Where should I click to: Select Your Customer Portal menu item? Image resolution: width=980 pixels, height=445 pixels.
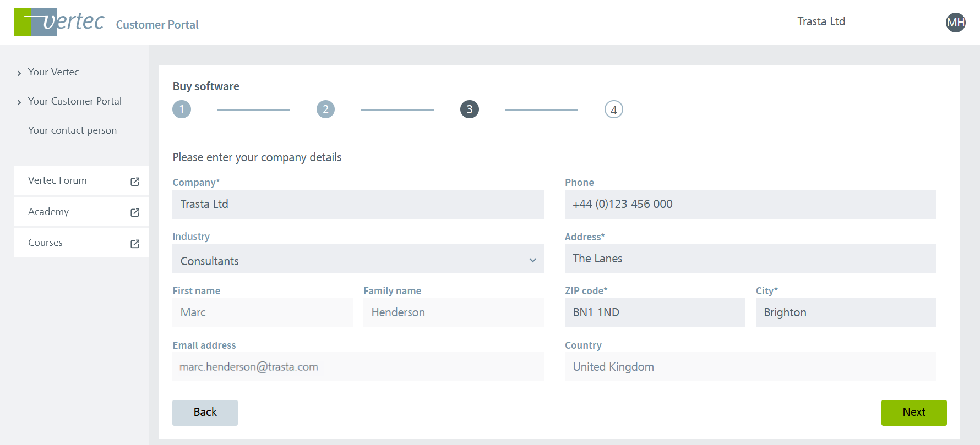click(75, 101)
